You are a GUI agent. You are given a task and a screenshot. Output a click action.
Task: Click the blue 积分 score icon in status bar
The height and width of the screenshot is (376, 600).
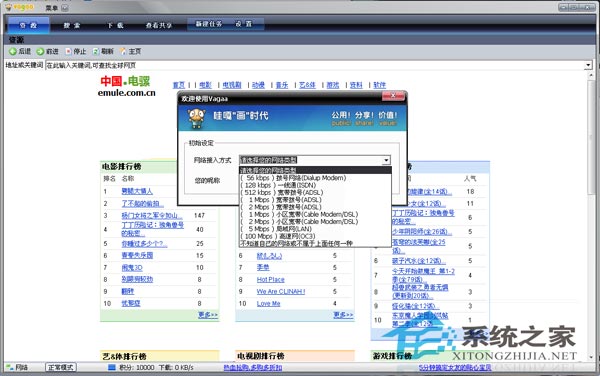pyautogui.click(x=112, y=367)
